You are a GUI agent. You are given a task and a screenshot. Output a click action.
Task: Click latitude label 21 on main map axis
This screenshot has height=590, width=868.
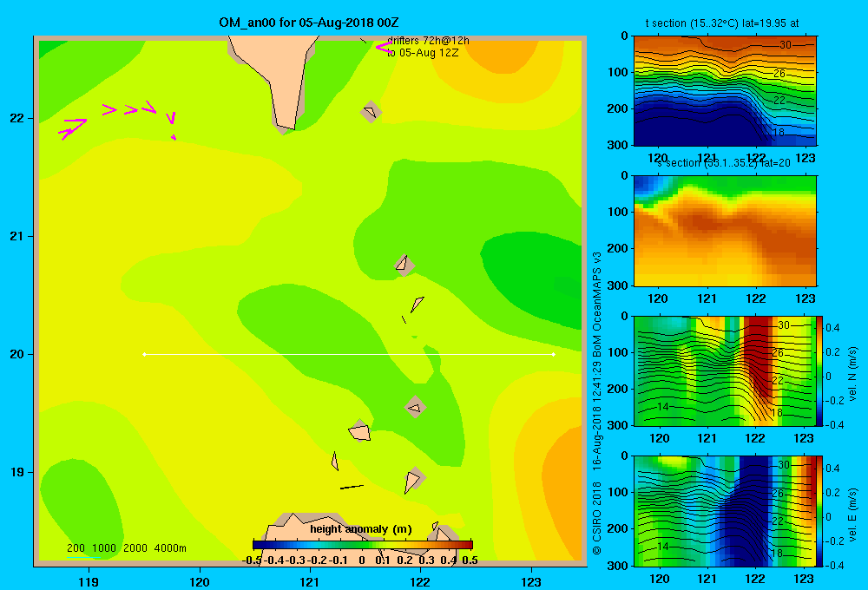pyautogui.click(x=17, y=236)
